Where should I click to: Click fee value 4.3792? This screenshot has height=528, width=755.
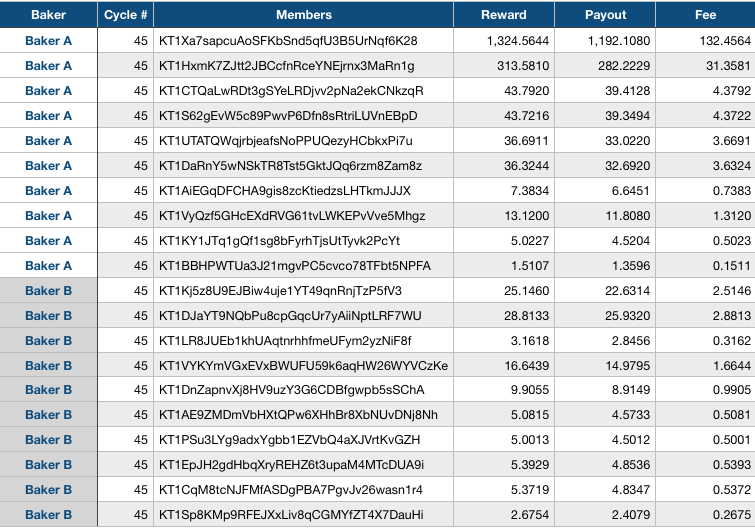click(x=732, y=91)
